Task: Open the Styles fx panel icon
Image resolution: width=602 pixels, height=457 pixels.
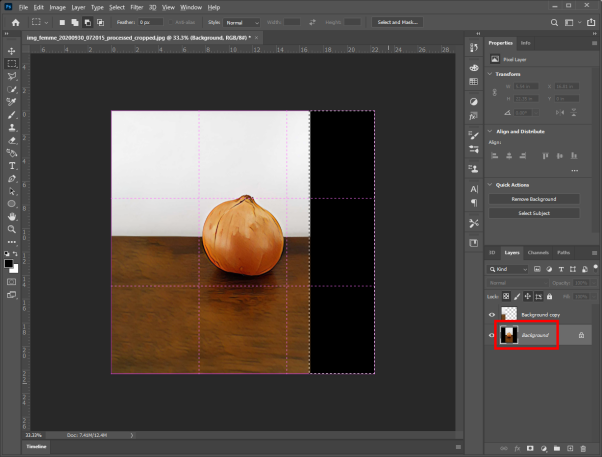Action: pos(474,116)
